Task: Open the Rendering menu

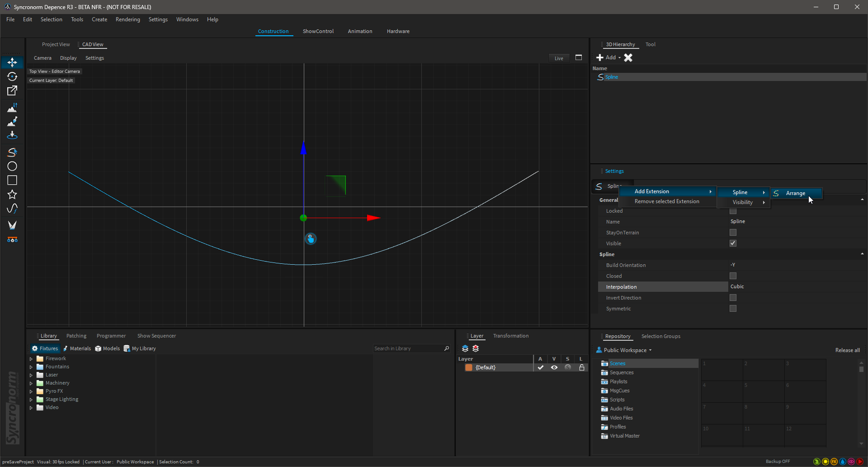Action: point(127,19)
